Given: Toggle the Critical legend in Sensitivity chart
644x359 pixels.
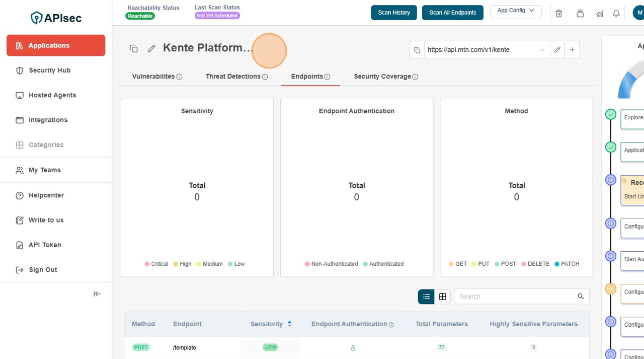Looking at the screenshot, I should 156,264.
